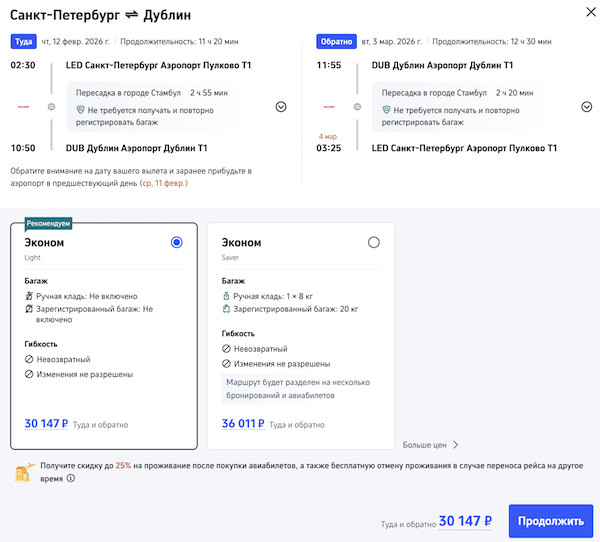Click the Saver checked baggage 20 кг icon
The image size is (600, 542).
(x=226, y=310)
